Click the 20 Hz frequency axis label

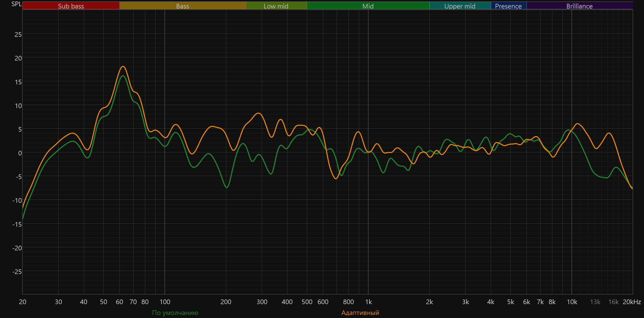click(23, 302)
